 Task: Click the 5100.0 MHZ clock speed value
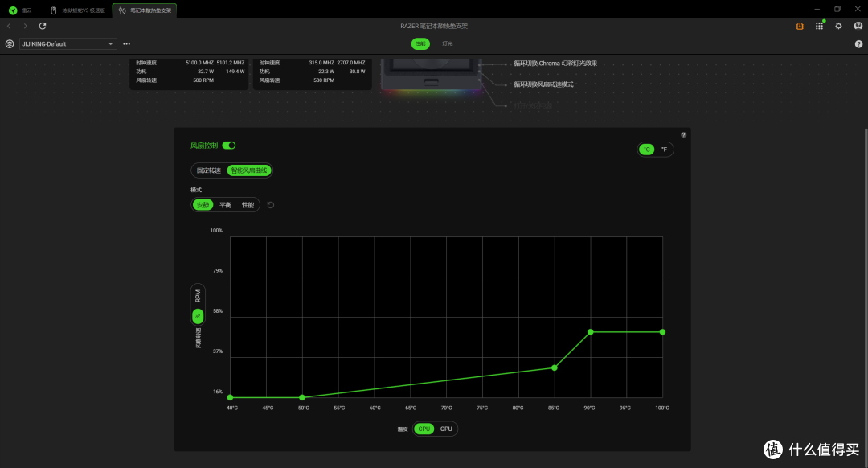tap(199, 63)
